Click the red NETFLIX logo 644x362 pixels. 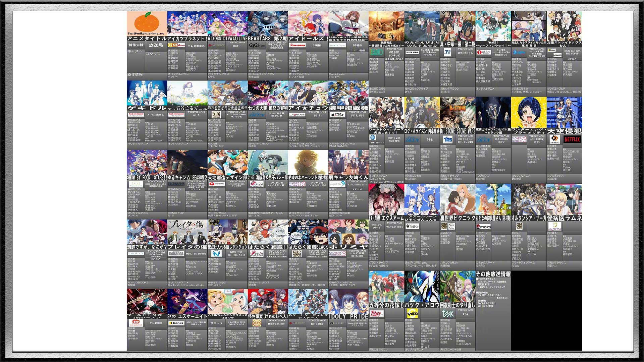coord(573,139)
